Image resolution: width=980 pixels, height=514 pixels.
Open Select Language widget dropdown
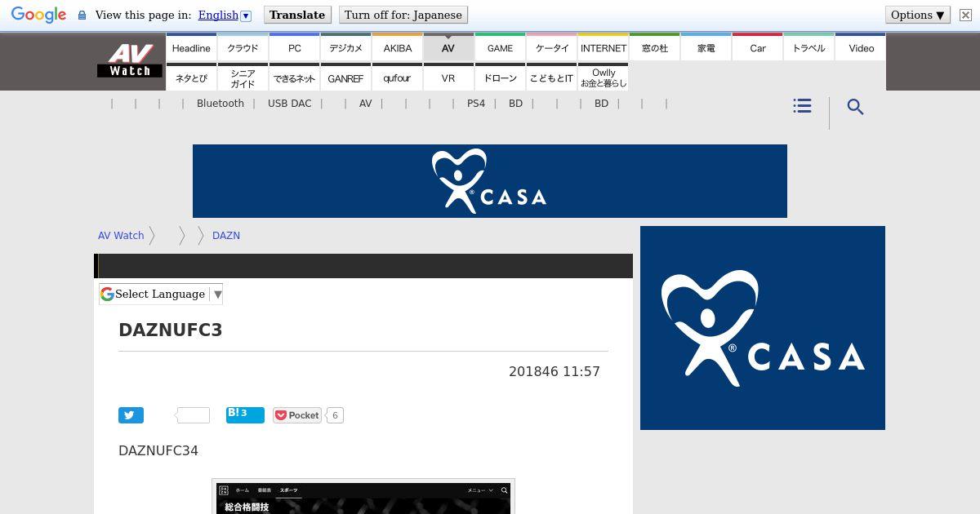[x=161, y=294]
